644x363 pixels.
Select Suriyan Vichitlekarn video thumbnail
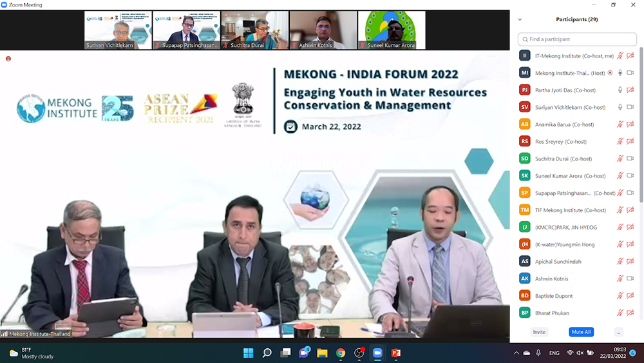pyautogui.click(x=118, y=30)
